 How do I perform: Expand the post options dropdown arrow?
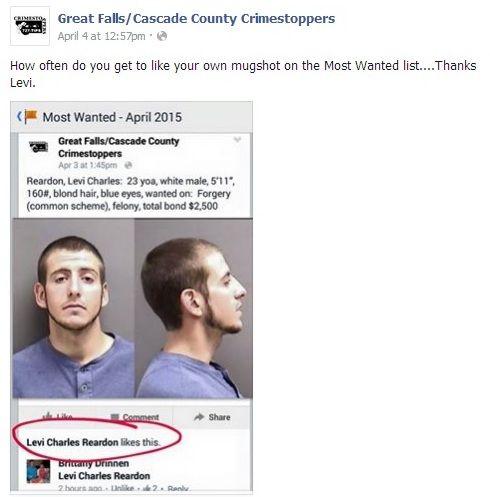coord(237,140)
